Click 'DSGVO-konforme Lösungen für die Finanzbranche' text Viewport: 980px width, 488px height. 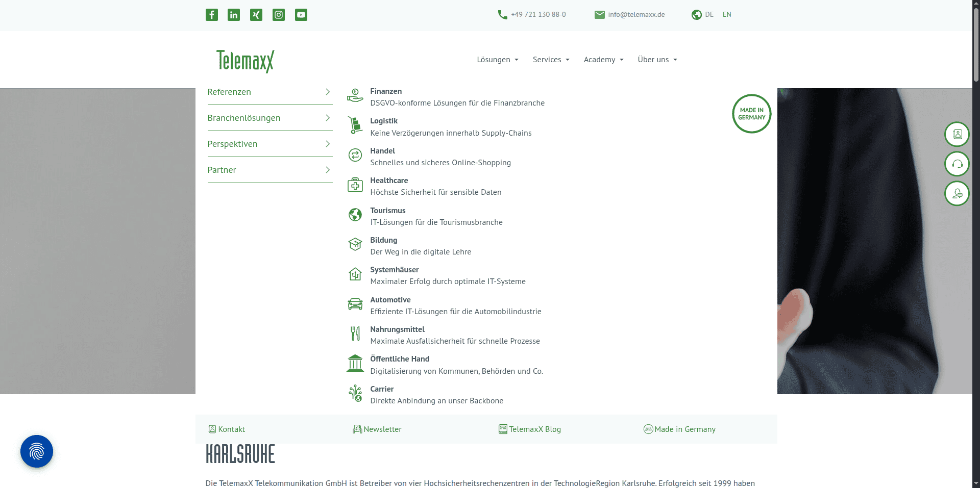pos(457,103)
